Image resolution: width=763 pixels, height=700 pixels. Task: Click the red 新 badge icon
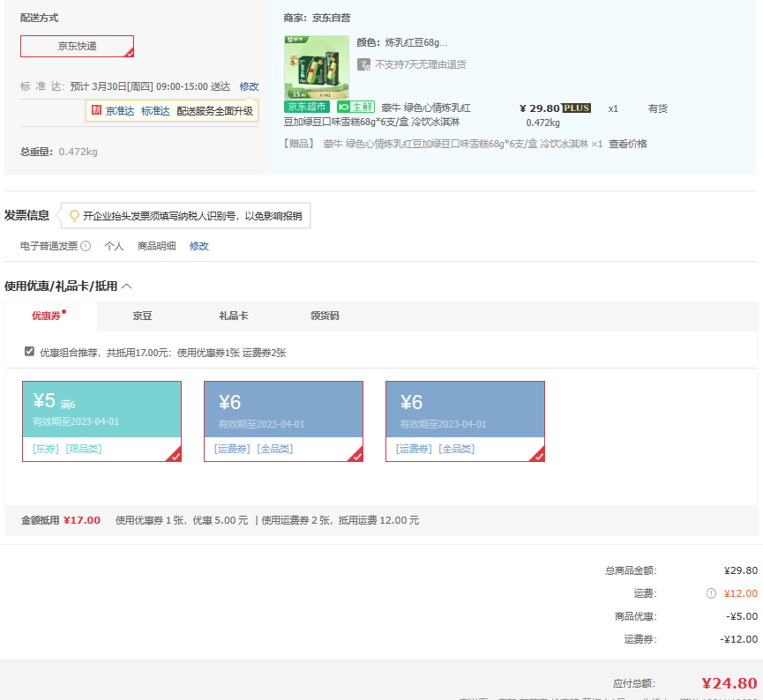pyautogui.click(x=96, y=110)
